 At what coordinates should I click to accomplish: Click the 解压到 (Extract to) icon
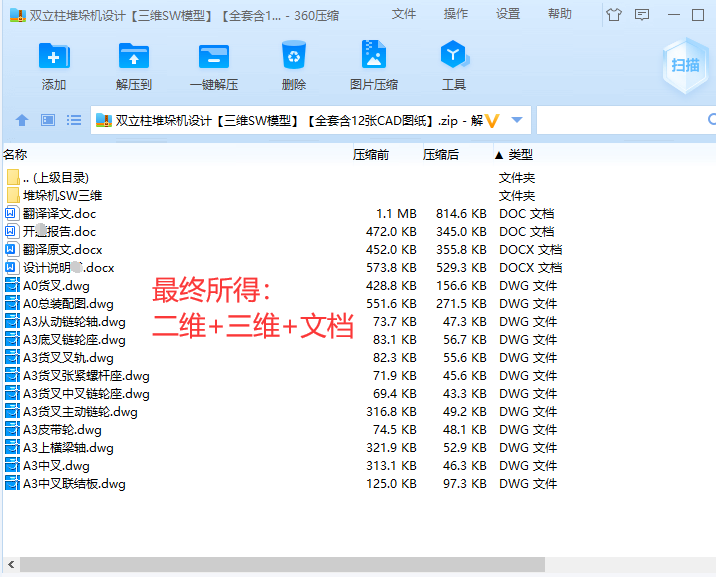134,56
